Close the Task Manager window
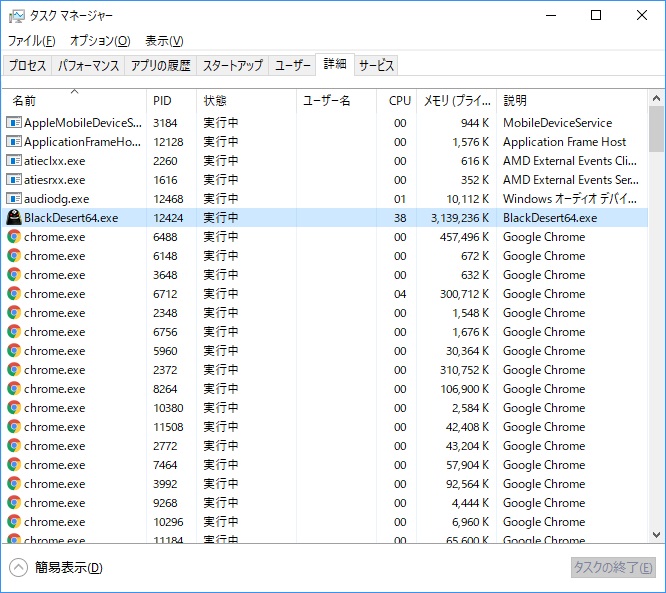The height and width of the screenshot is (593, 666). click(x=642, y=16)
